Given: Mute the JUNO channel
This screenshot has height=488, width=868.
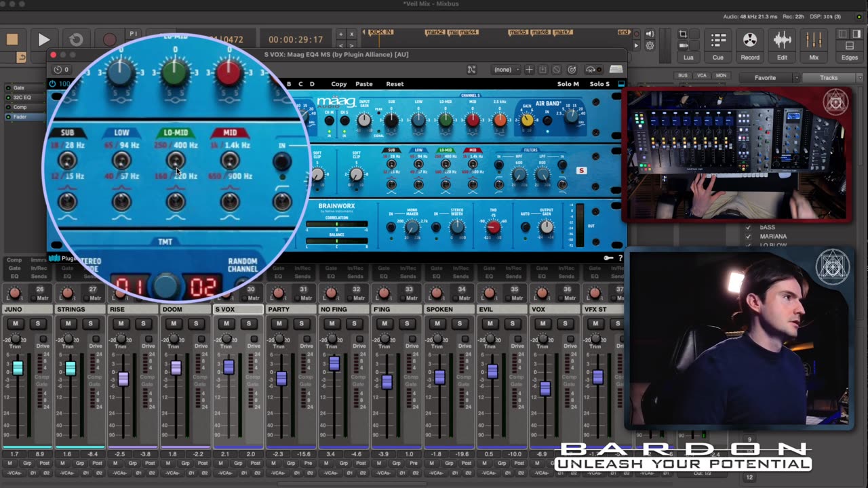Looking at the screenshot, I should 15,323.
